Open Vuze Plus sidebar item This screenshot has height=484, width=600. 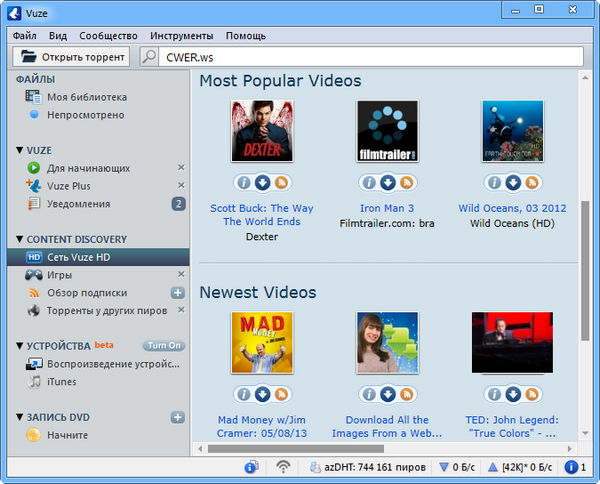[x=69, y=186]
